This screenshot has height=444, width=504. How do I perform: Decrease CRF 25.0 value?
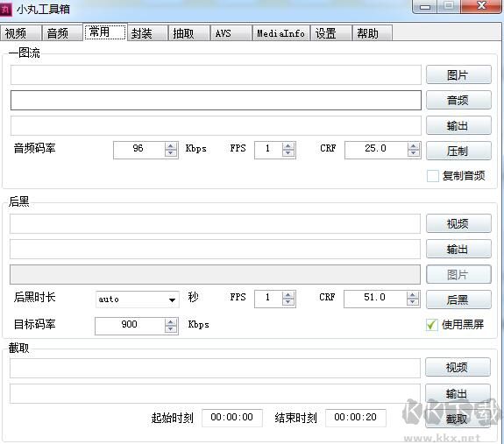pyautogui.click(x=414, y=153)
